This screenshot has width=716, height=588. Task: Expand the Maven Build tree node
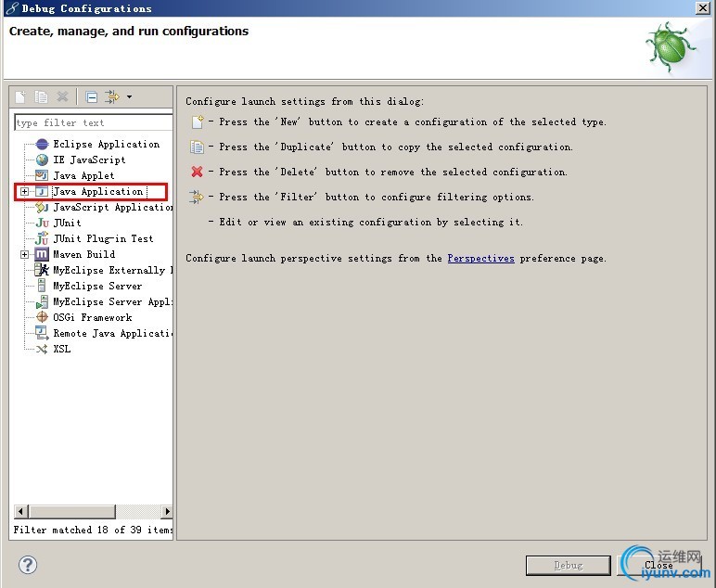point(25,254)
